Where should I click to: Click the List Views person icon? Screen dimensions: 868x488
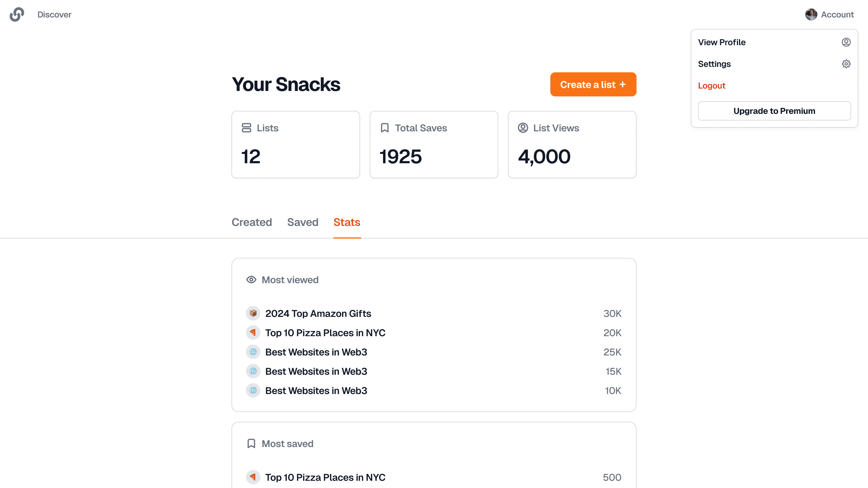523,128
